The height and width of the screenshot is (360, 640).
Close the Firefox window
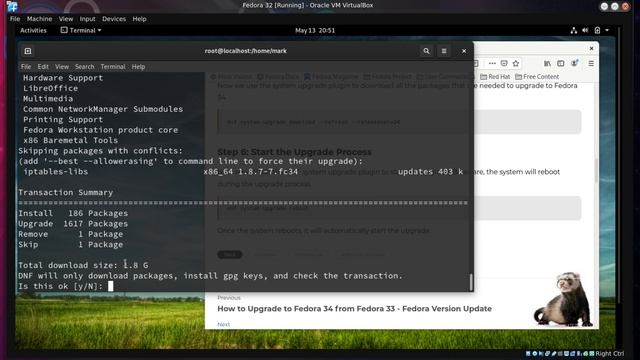591,48
